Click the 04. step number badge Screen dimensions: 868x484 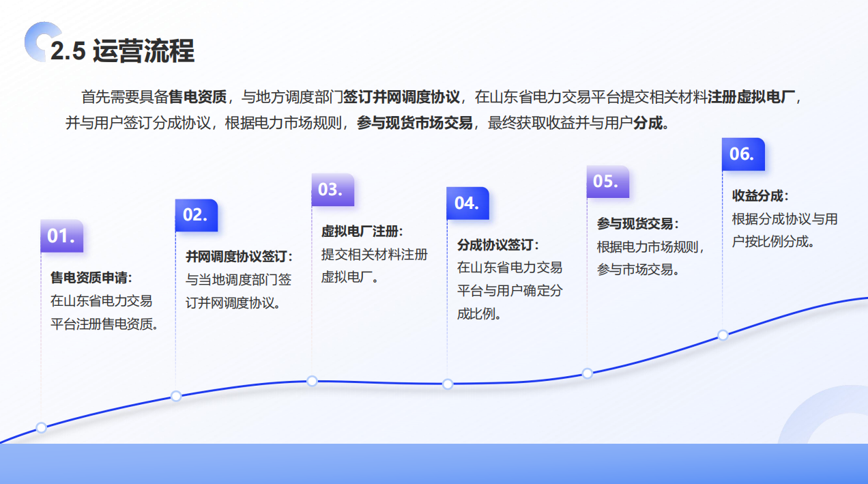(467, 203)
